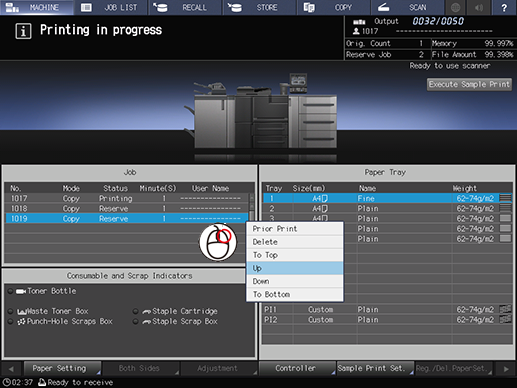Image resolution: width=517 pixels, height=388 pixels.
Task: Click the PI1 tray icon at row end
Action: point(505,309)
